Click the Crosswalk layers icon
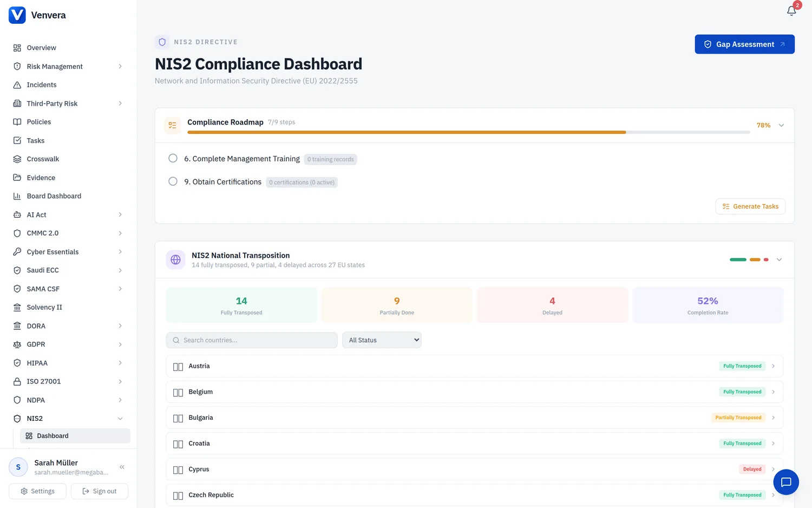The width and height of the screenshot is (812, 508). pyautogui.click(x=17, y=159)
